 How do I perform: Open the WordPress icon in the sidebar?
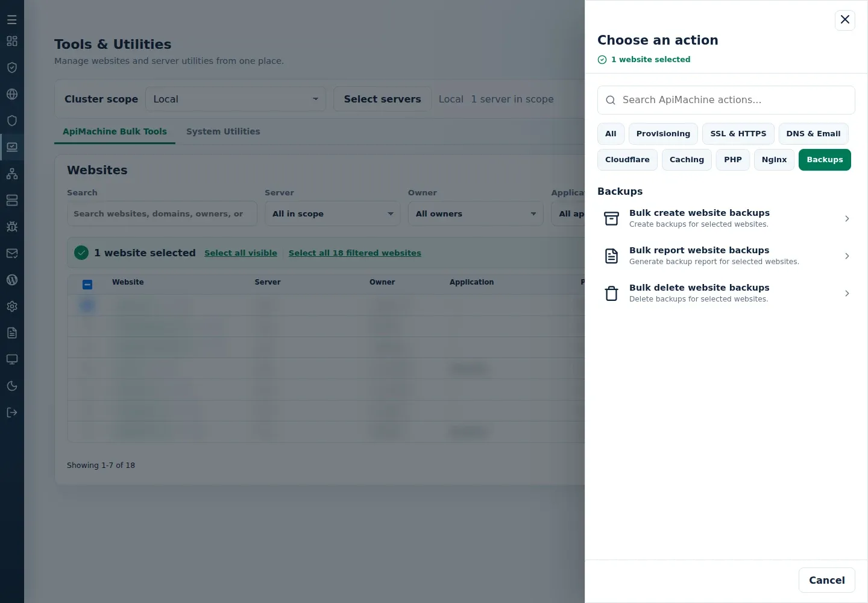(x=12, y=280)
